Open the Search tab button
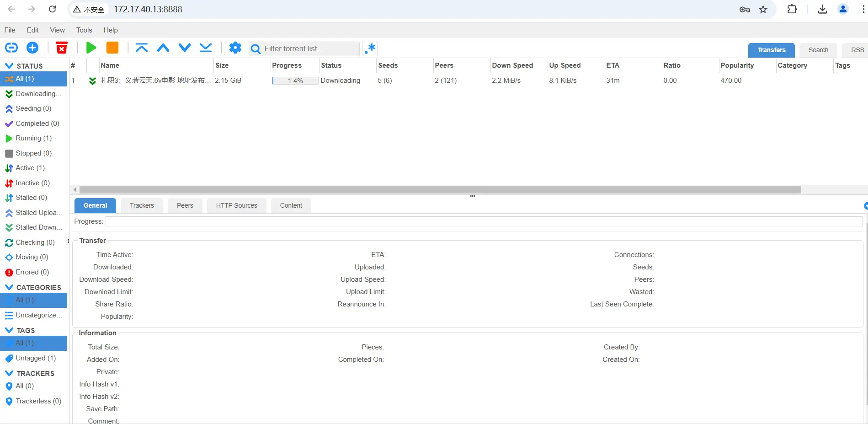This screenshot has height=424, width=868. [818, 50]
